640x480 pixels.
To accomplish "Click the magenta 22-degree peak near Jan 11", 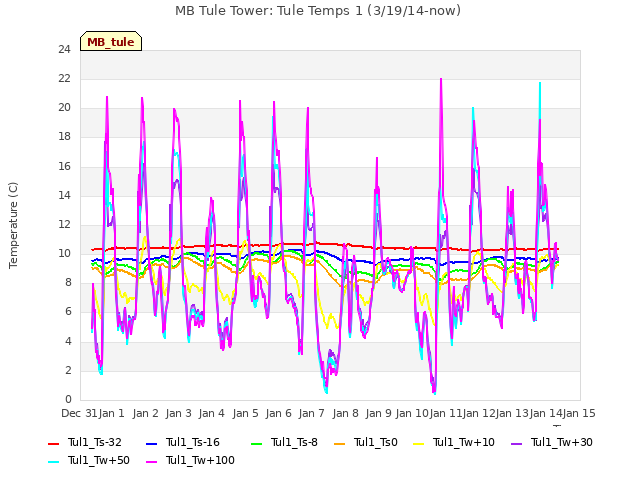I will (x=441, y=79).
